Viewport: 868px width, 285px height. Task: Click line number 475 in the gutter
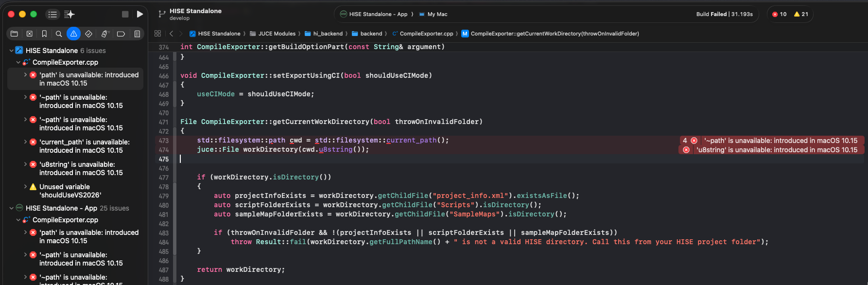click(x=163, y=159)
